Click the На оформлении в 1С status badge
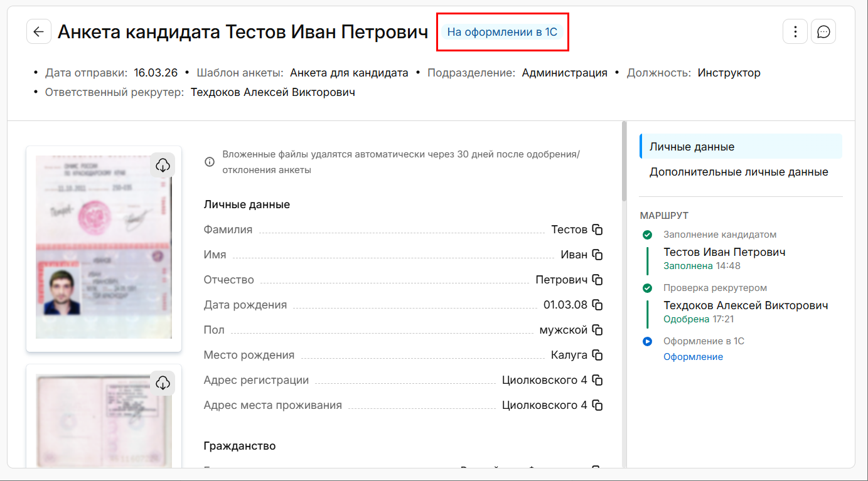868x481 pixels. tap(502, 32)
